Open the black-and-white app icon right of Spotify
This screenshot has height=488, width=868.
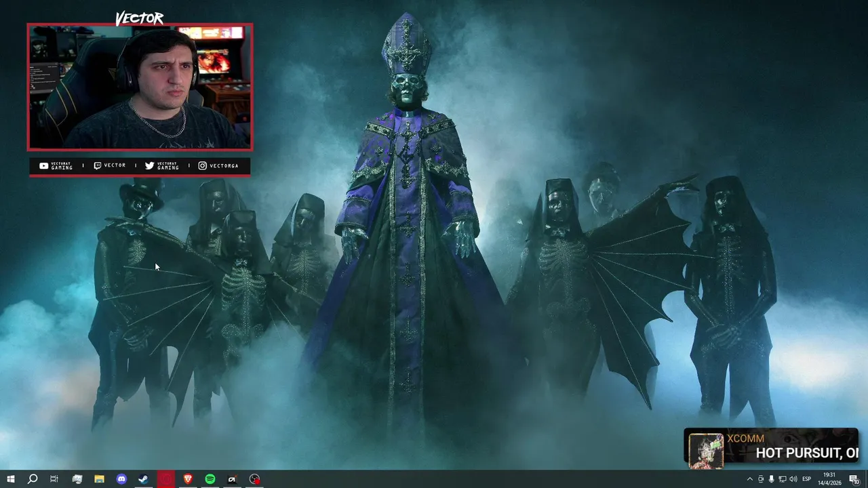[x=232, y=479]
